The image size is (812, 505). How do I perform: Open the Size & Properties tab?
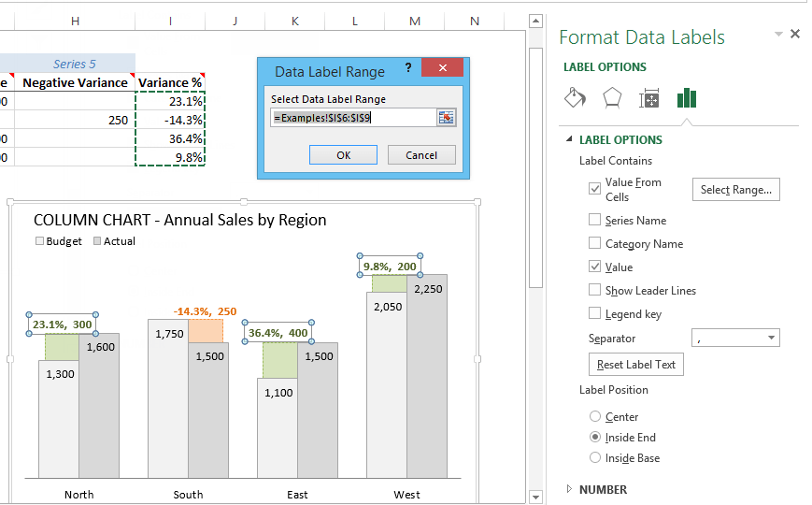coord(648,98)
